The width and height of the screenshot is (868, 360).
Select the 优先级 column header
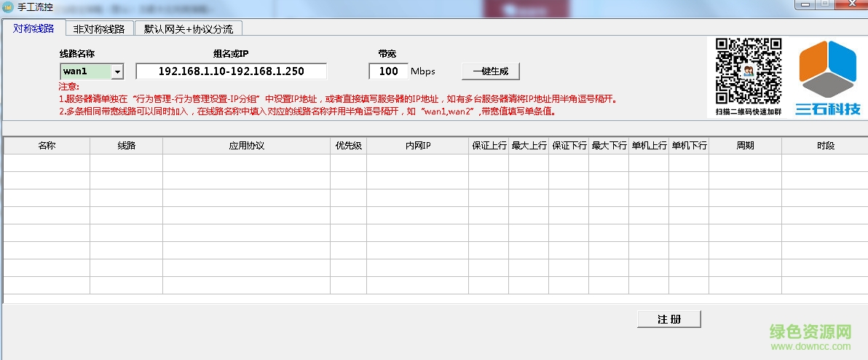click(x=348, y=146)
